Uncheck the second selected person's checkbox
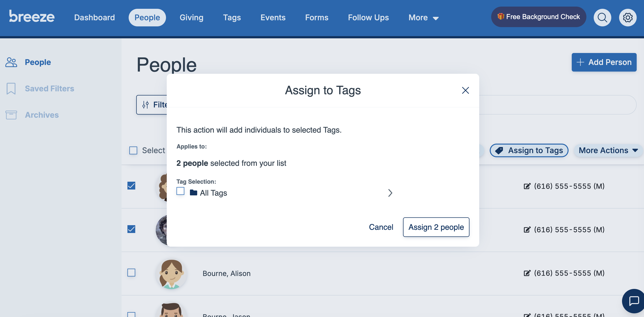This screenshot has width=644, height=317. coord(131,229)
